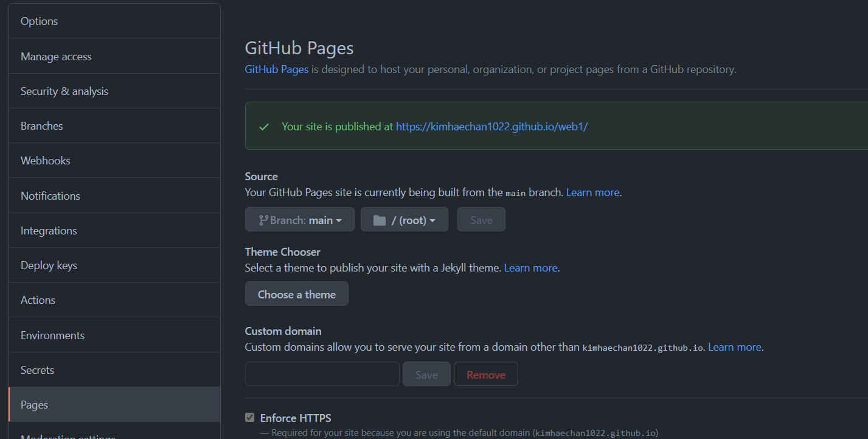Go to Notifications settings
The height and width of the screenshot is (439, 868).
(114, 195)
